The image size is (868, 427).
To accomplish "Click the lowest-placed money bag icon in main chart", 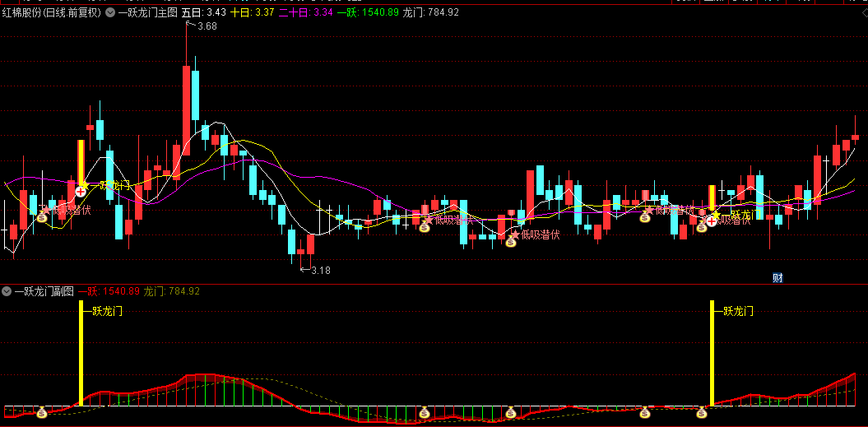I will point(511,241).
